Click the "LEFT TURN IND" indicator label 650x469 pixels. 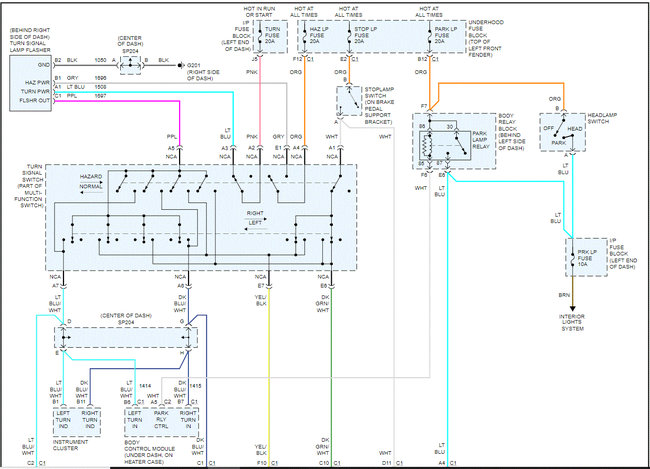point(63,420)
